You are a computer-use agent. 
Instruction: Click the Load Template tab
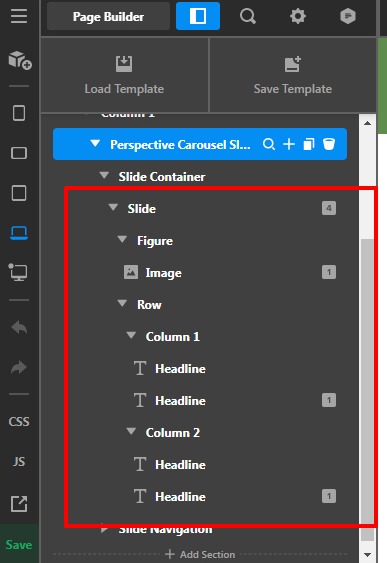point(124,75)
